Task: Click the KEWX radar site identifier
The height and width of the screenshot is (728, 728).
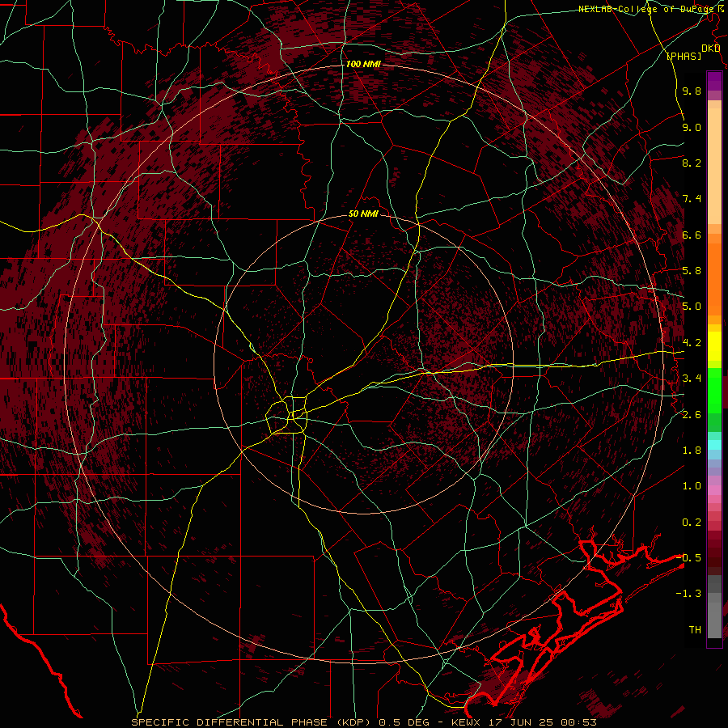Action: [x=465, y=722]
